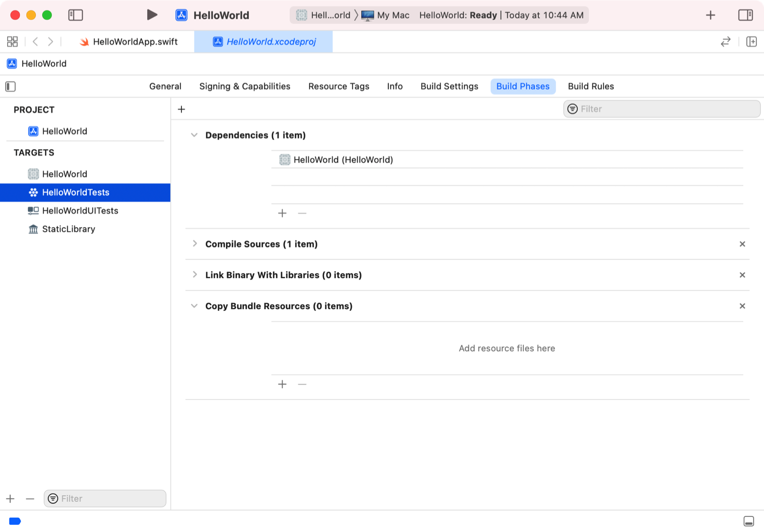Toggle the inspector panel on the right

(x=745, y=15)
